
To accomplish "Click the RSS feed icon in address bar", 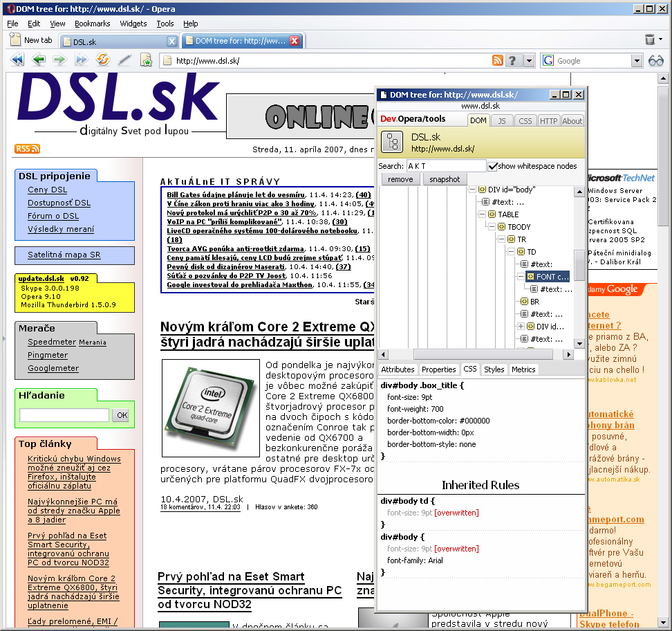I will (498, 60).
